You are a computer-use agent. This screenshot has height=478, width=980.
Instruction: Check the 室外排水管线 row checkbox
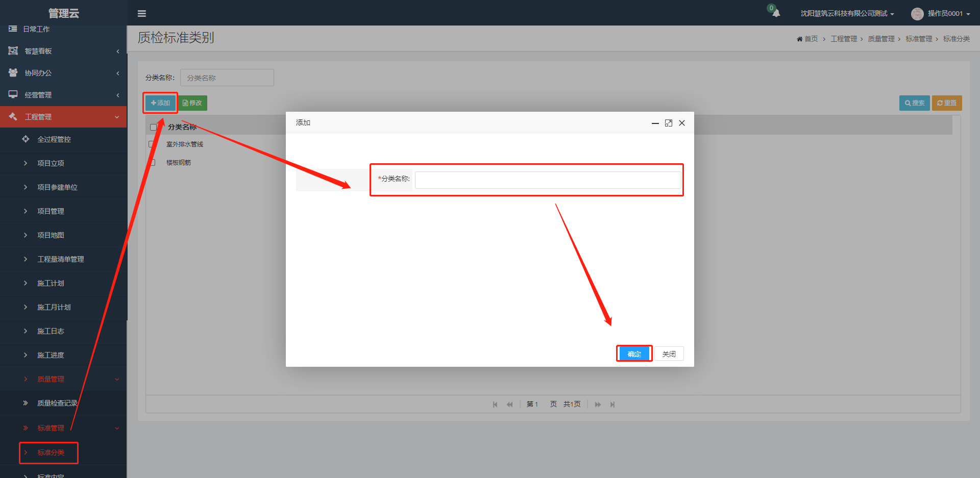click(x=152, y=144)
